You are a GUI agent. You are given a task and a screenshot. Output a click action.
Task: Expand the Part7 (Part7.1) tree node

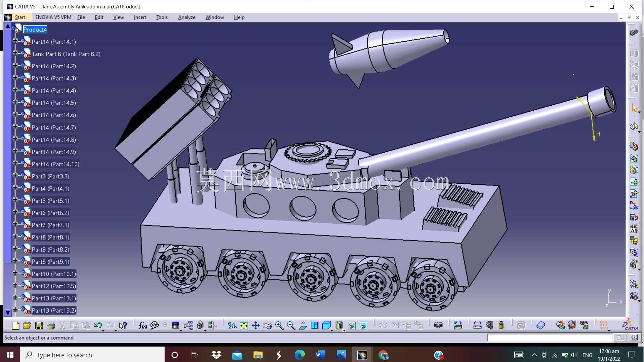coord(15,224)
